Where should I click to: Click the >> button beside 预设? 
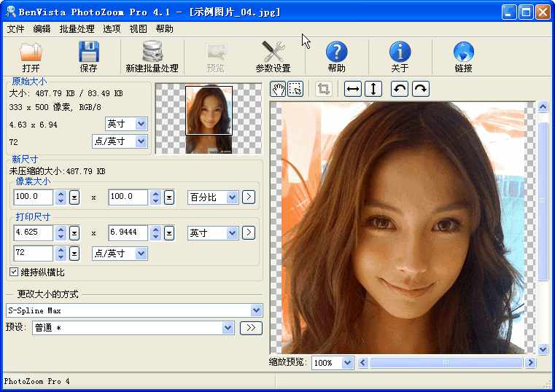251,328
